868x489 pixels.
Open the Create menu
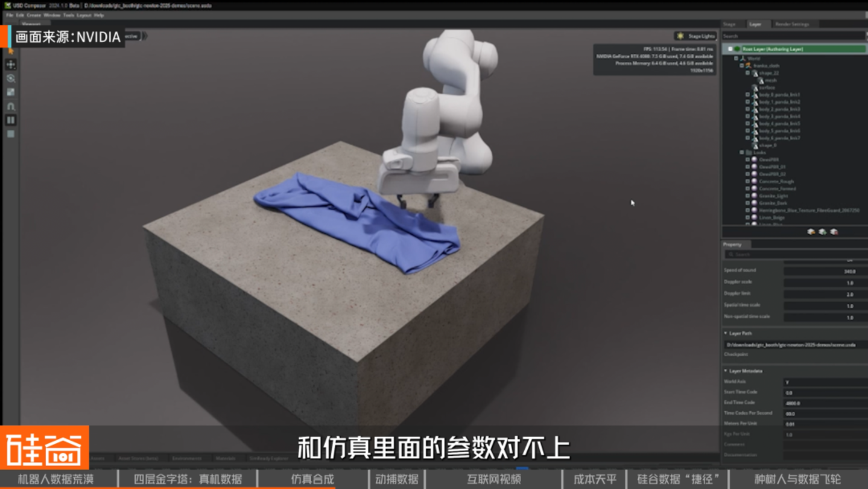pos(34,15)
